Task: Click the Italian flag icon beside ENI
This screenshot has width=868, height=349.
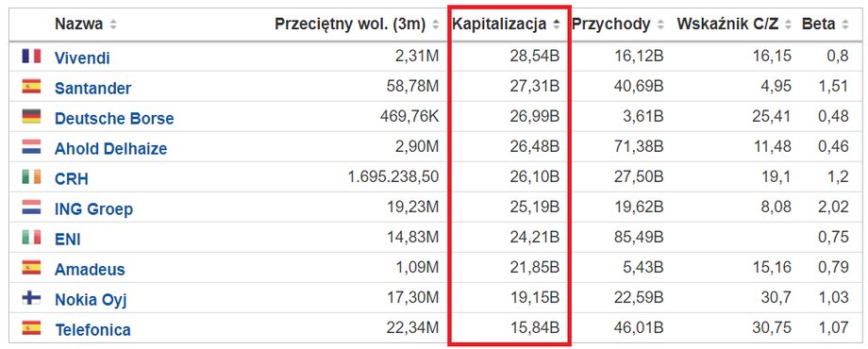Action: (x=31, y=238)
